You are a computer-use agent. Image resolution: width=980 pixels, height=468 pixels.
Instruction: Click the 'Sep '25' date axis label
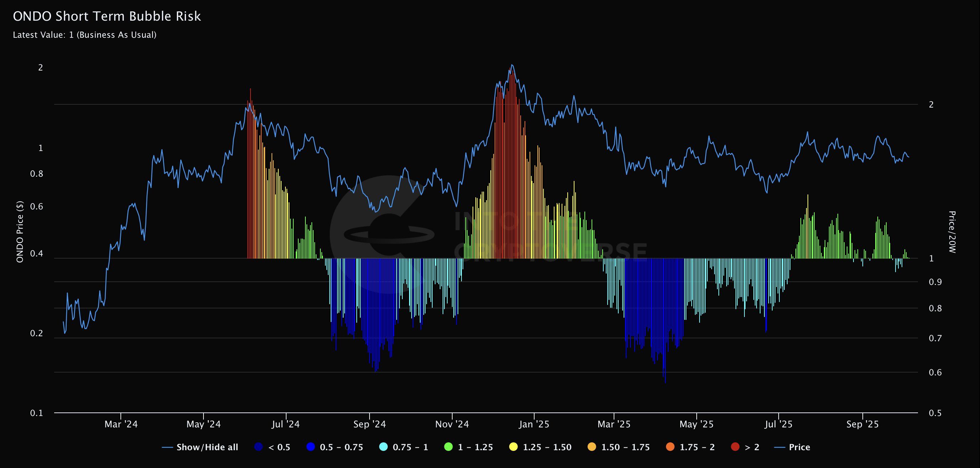(x=862, y=424)
